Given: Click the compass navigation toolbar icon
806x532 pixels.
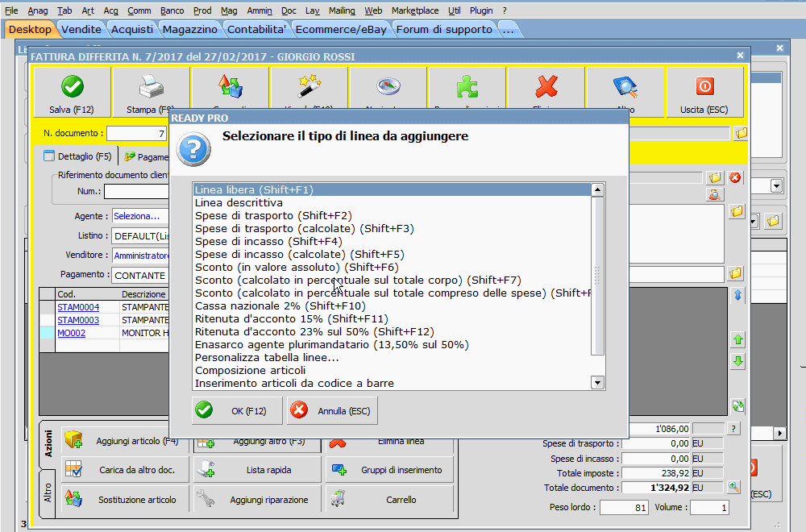Looking at the screenshot, I should coord(388,86).
